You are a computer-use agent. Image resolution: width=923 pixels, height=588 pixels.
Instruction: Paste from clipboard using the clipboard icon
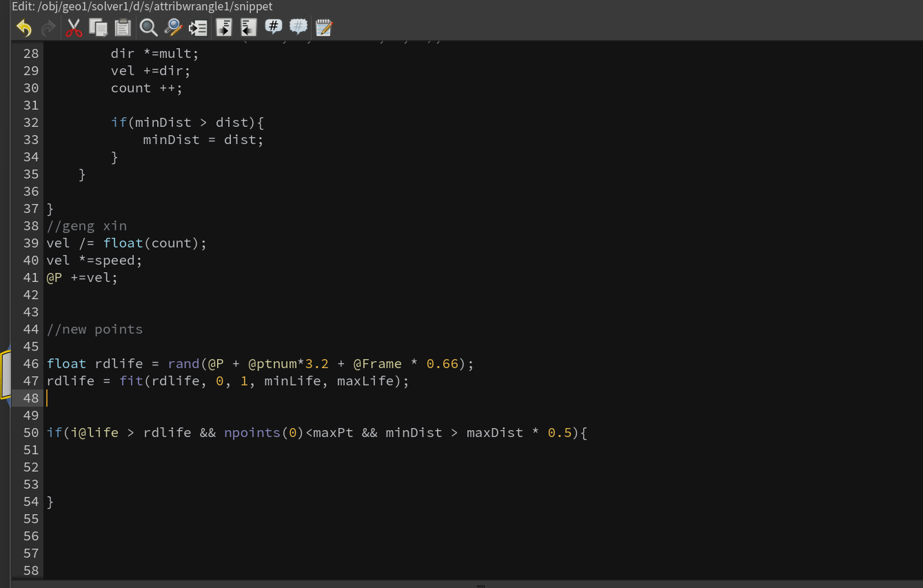click(123, 28)
